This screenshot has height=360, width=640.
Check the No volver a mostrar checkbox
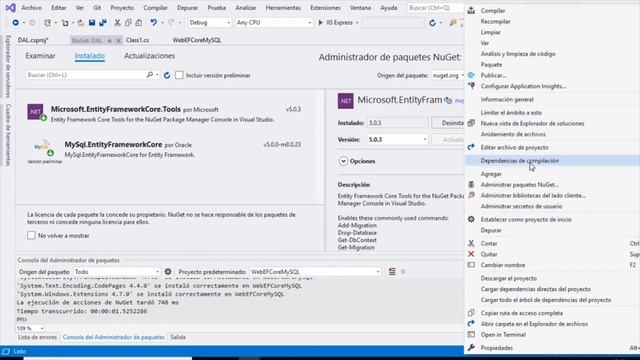(x=31, y=236)
